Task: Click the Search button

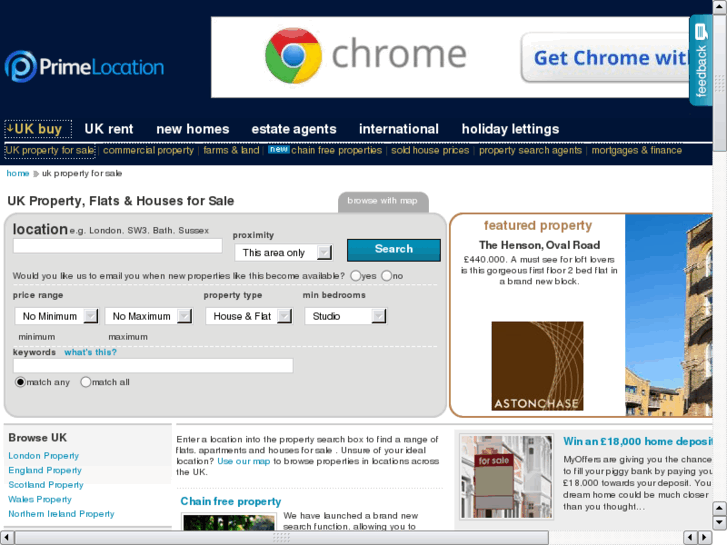Action: (394, 250)
